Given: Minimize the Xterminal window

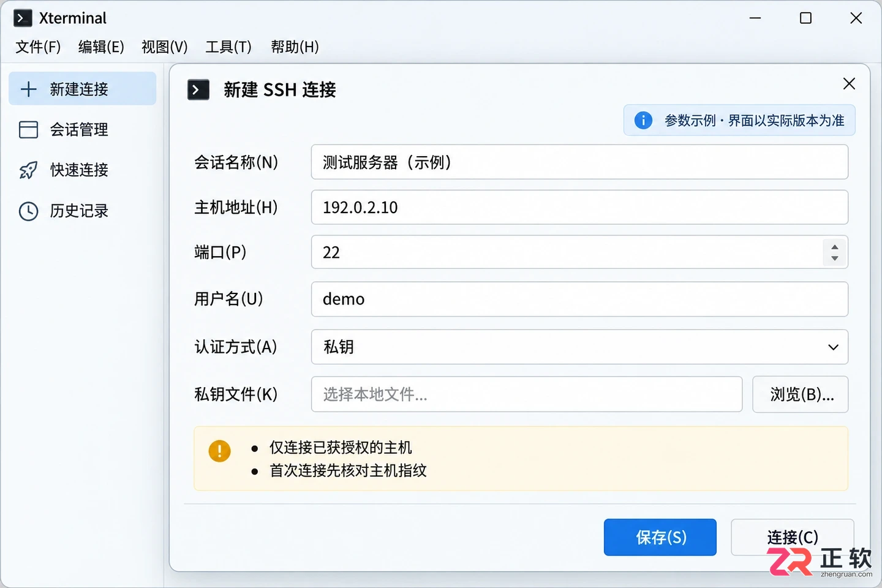Looking at the screenshot, I should (x=755, y=18).
